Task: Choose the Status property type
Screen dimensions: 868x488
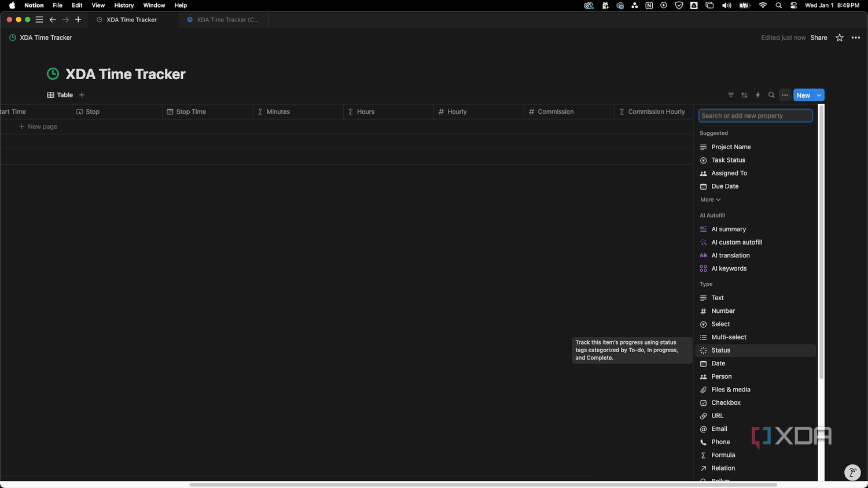Action: tap(755, 350)
